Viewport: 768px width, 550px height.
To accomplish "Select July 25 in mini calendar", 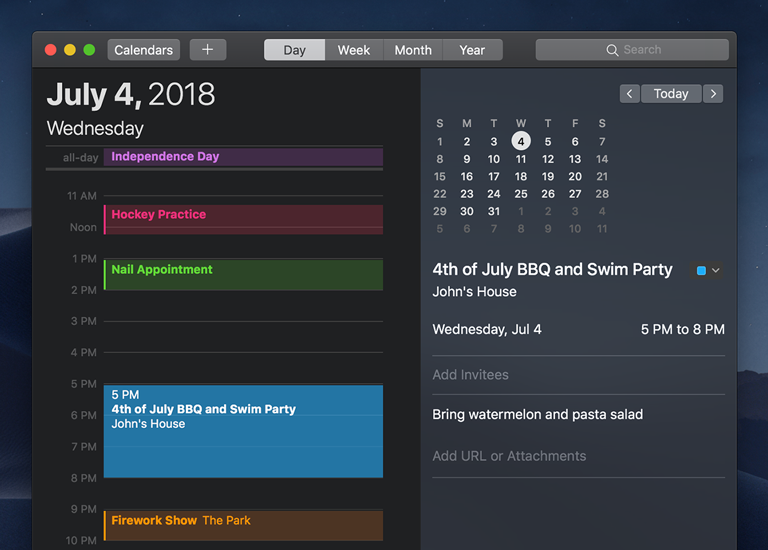I will (521, 194).
